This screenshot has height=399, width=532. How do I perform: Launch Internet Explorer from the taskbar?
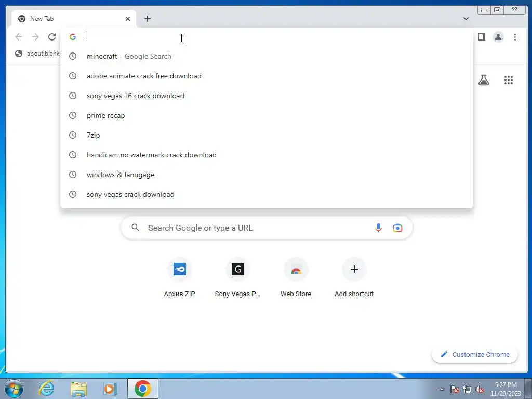click(x=46, y=389)
